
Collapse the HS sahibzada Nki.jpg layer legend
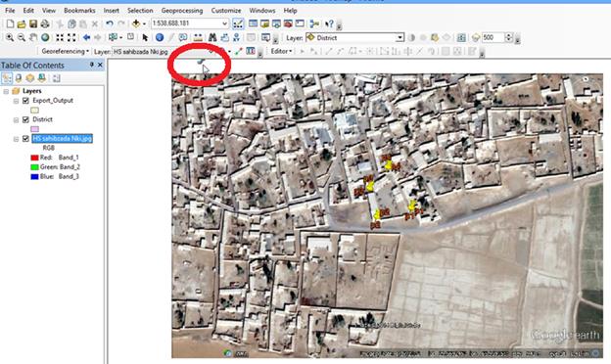point(16,139)
